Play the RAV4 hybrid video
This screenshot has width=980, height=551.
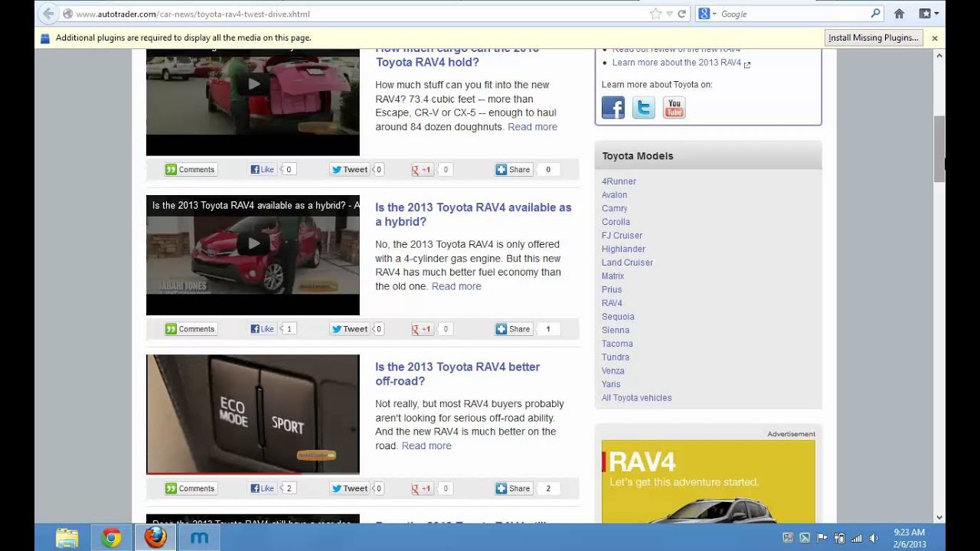pyautogui.click(x=253, y=244)
